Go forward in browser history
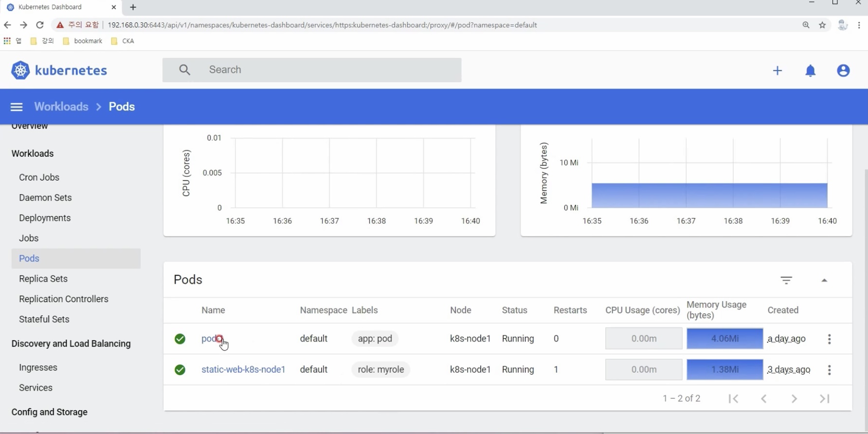 coord(23,25)
